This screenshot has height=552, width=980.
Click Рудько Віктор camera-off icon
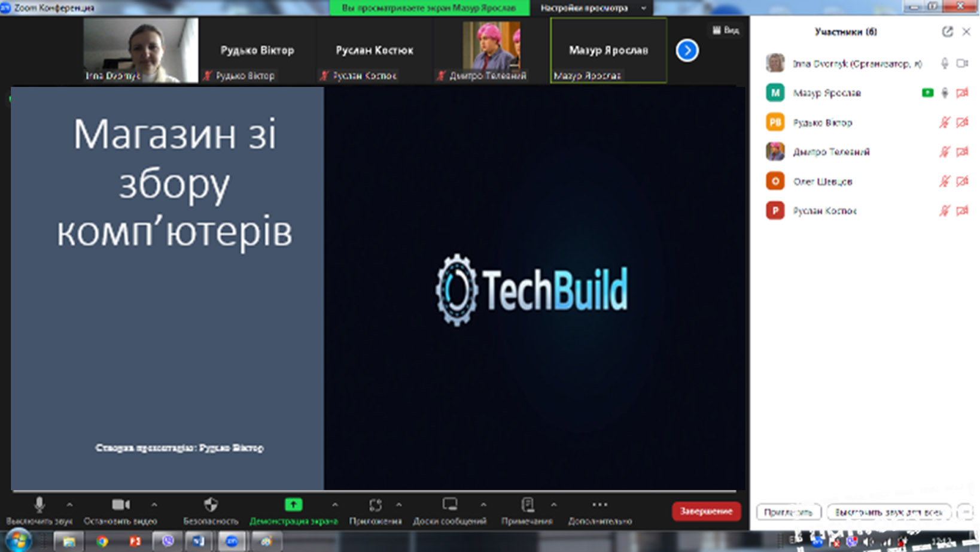[x=962, y=122]
